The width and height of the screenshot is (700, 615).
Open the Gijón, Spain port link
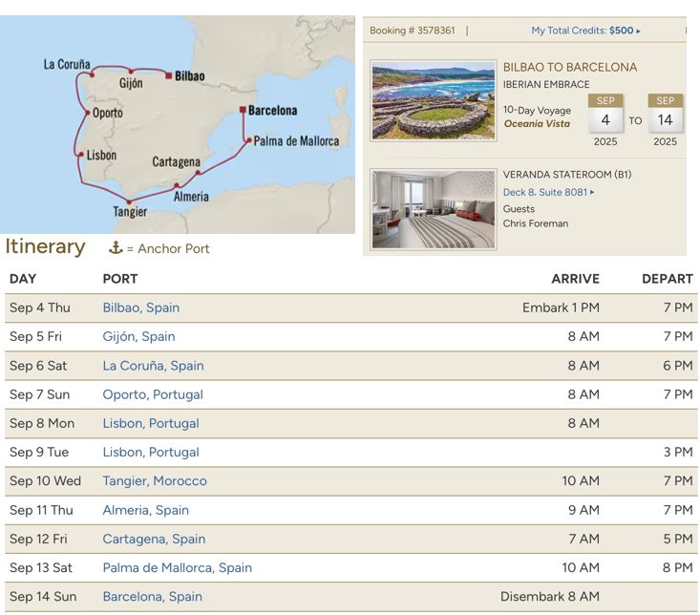point(138,336)
